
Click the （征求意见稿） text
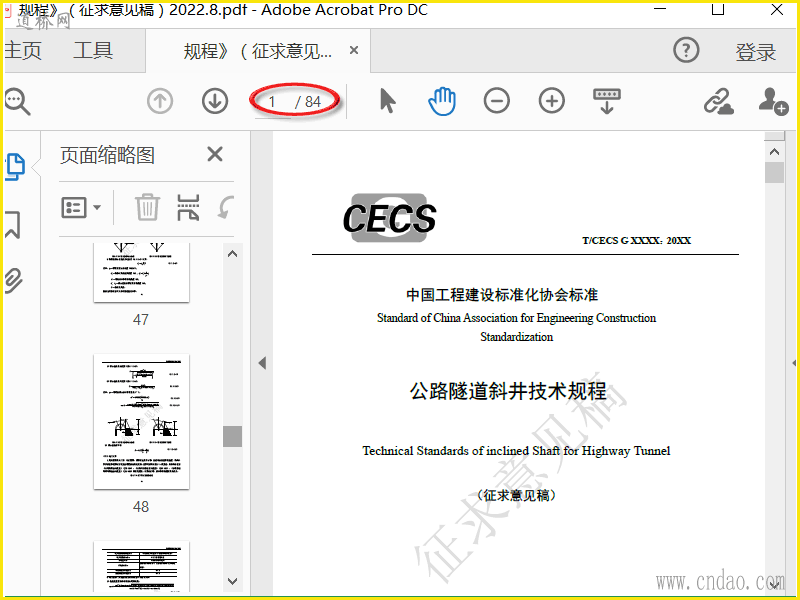(x=516, y=495)
